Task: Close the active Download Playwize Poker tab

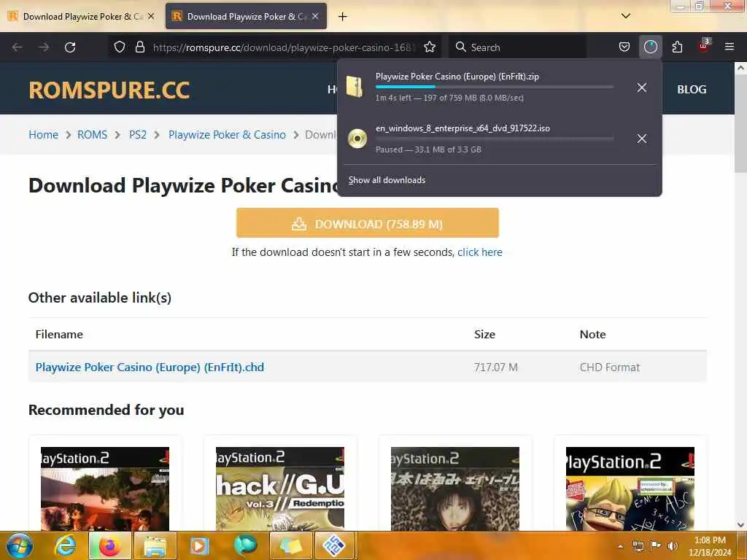Action: pos(315,16)
